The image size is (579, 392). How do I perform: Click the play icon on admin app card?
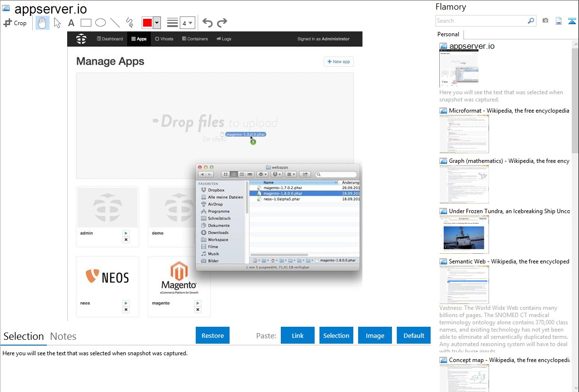click(x=126, y=233)
